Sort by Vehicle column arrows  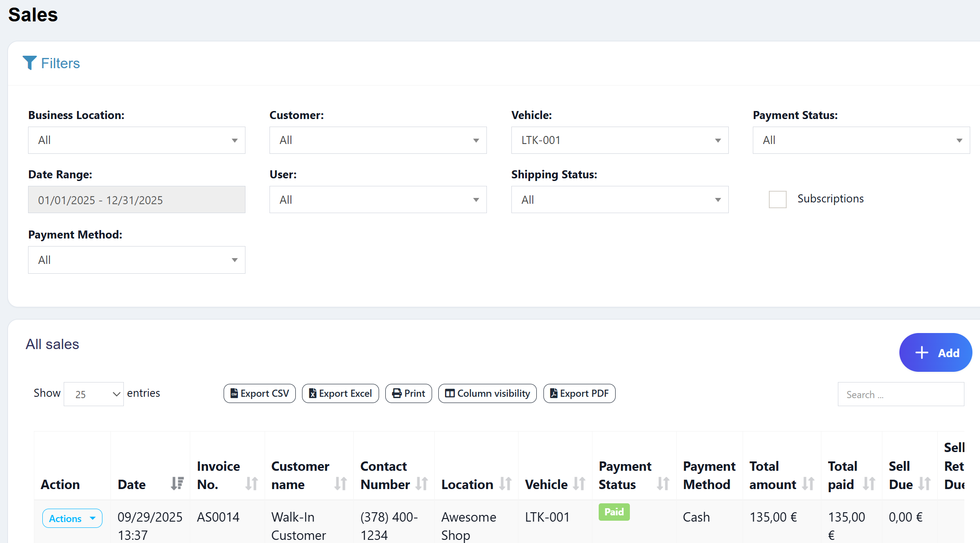[x=579, y=484]
